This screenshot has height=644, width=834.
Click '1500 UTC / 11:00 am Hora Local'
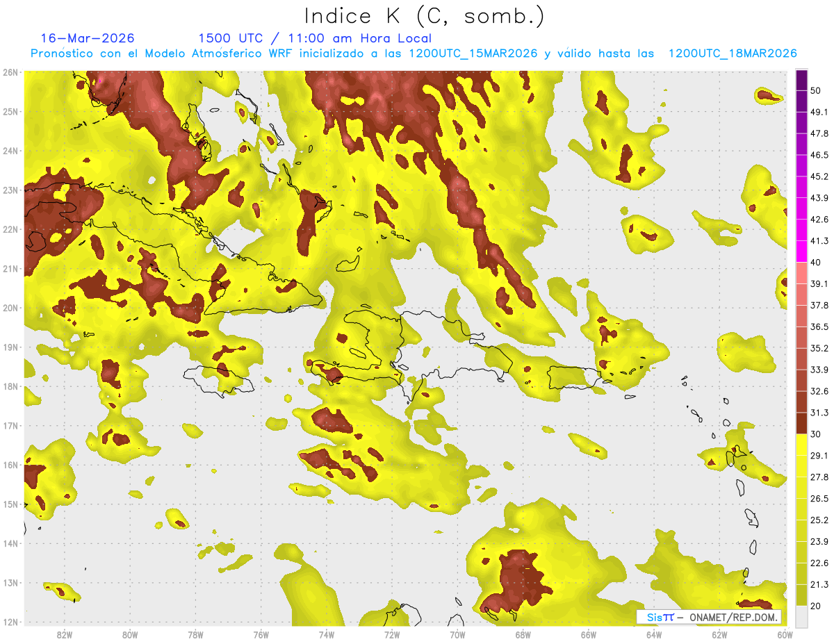point(315,38)
